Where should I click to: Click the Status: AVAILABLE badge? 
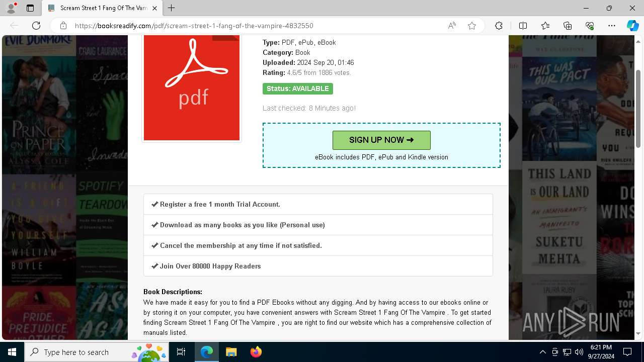pyautogui.click(x=298, y=88)
